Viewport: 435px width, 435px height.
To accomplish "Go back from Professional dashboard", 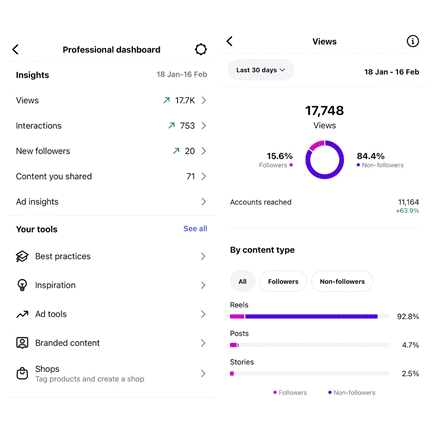I will 16,49.
